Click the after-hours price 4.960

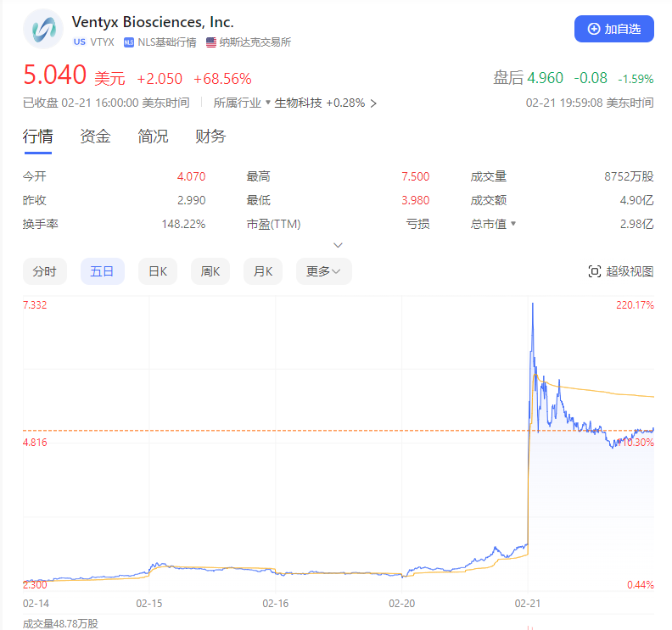(x=545, y=78)
